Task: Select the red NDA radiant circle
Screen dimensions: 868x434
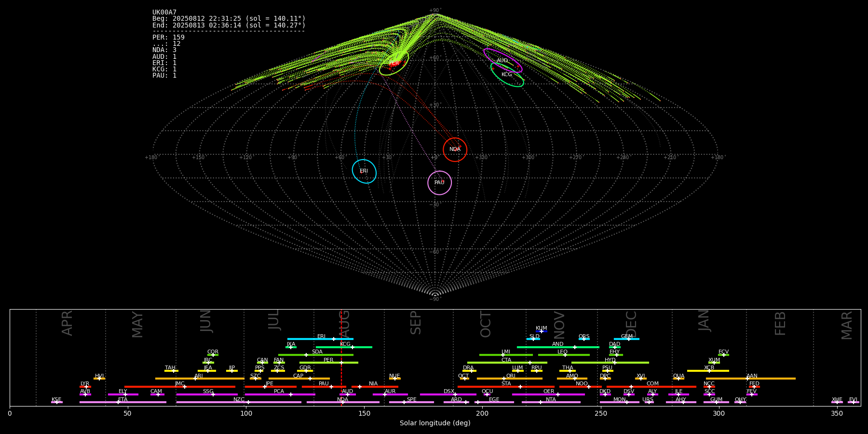Action: pos(455,149)
